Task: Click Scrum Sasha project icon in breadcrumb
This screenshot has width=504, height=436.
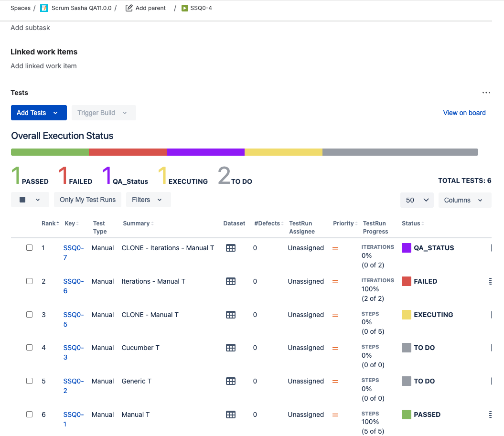Action: 44,8
